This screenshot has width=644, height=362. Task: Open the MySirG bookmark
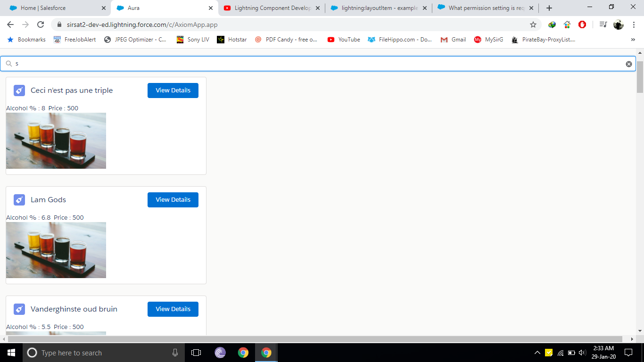click(488, 40)
